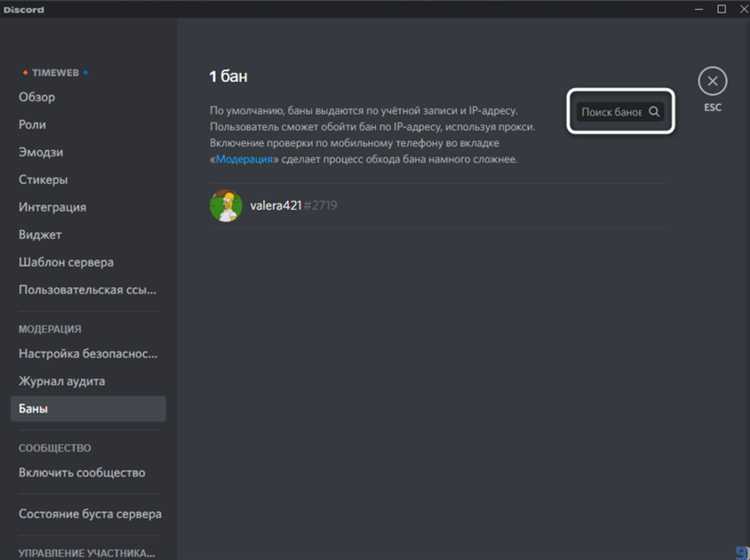
Task: Select banned user valera421
Action: [440, 206]
